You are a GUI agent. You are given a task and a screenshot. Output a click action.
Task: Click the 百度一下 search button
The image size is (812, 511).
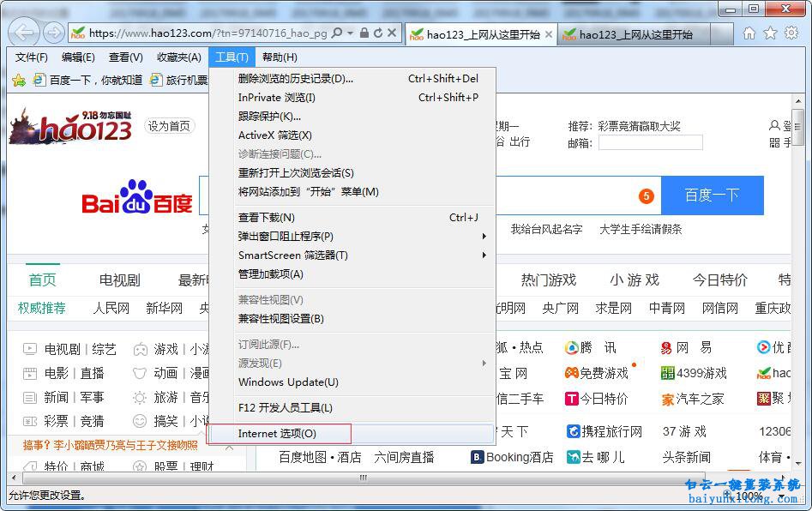pyautogui.click(x=712, y=195)
